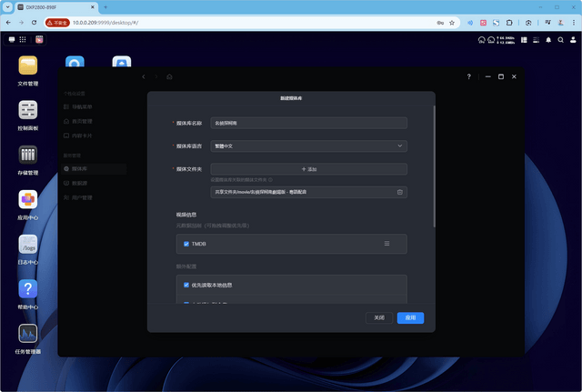Open the task list icon next to the bell
This screenshot has width=582, height=392.
(x=536, y=40)
